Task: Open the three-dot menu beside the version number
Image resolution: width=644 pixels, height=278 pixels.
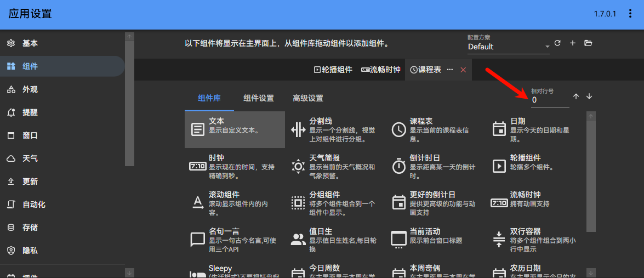Action: click(x=630, y=14)
